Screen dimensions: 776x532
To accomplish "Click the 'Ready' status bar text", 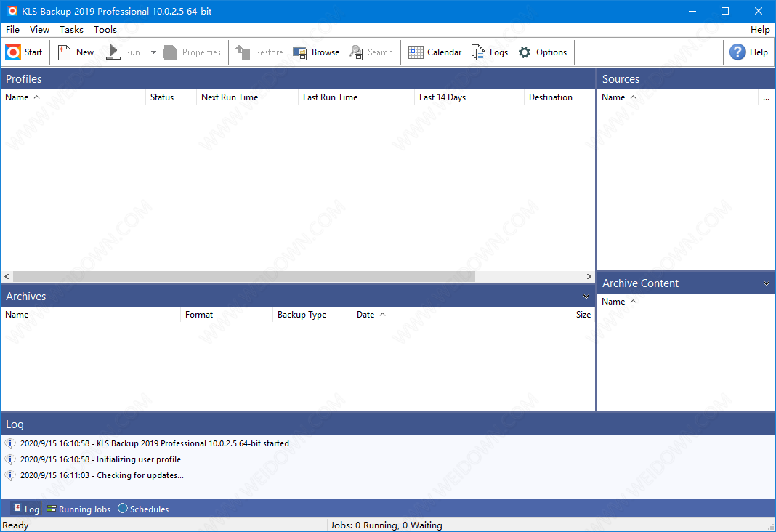I will pos(15,525).
